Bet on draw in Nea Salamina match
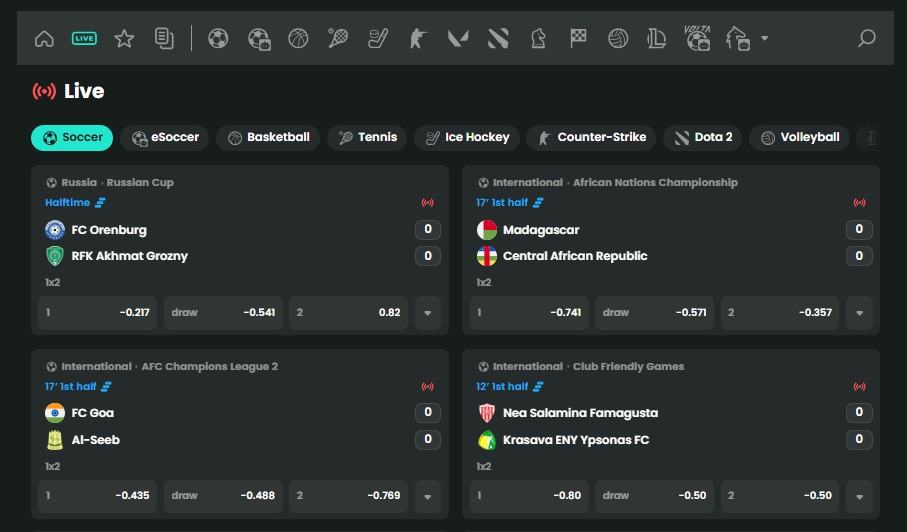Viewport: 907px width, 532px height. click(655, 496)
